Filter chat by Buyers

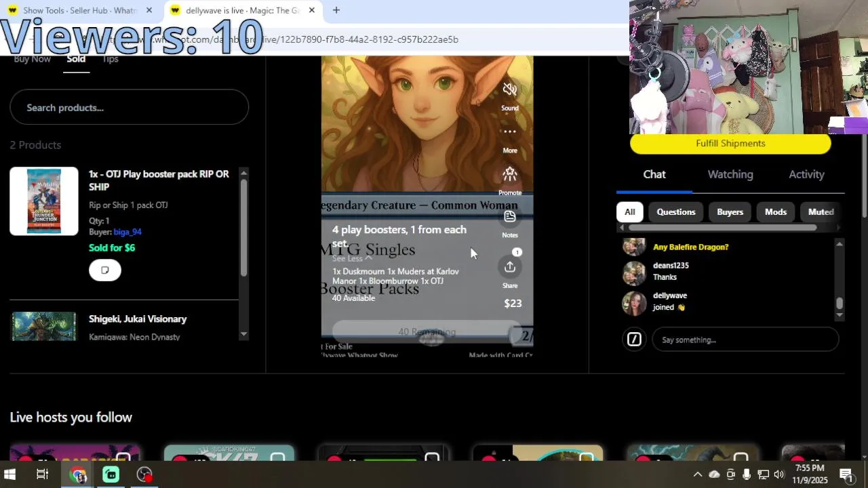click(730, 212)
